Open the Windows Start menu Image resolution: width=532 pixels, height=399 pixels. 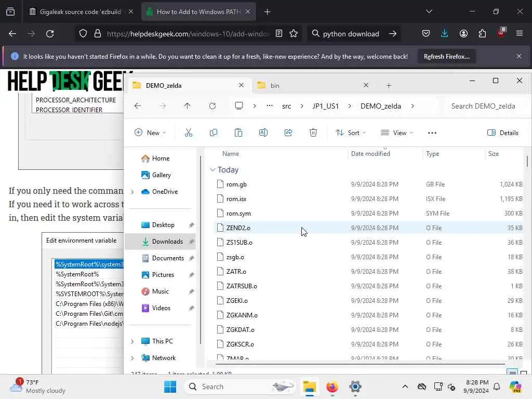170,387
